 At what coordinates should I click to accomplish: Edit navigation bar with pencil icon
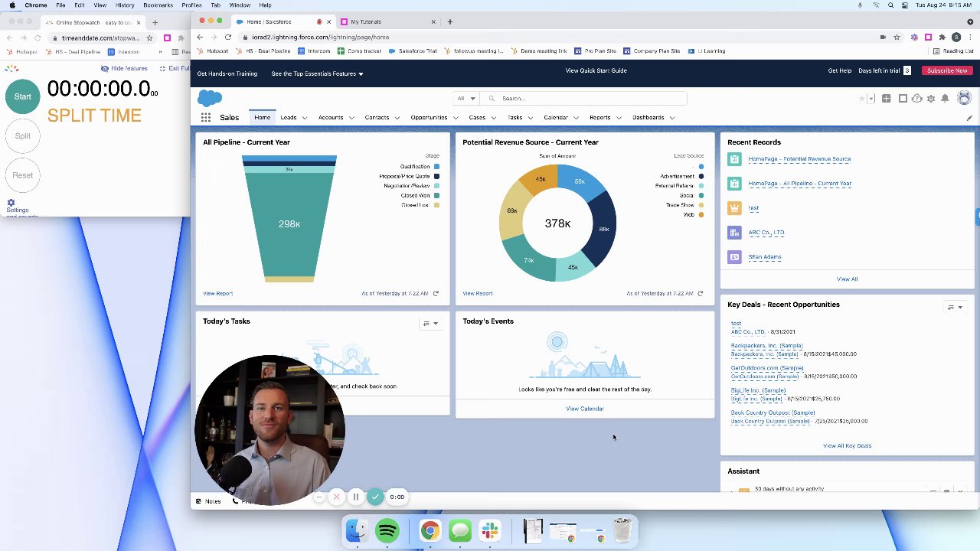click(x=969, y=118)
